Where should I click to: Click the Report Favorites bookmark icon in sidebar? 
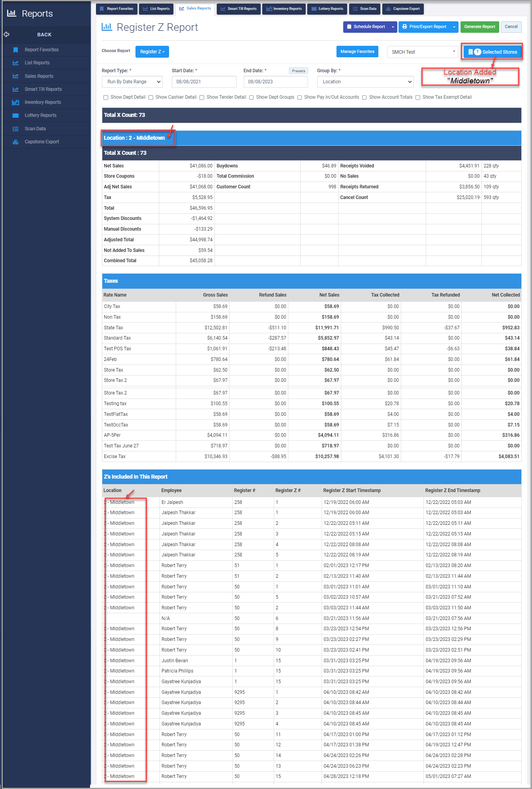(15, 50)
